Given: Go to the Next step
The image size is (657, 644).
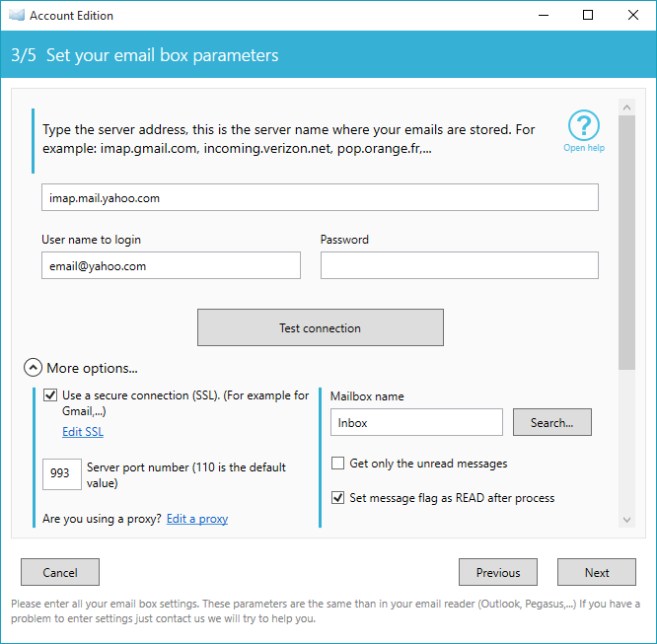Looking at the screenshot, I should [x=597, y=572].
